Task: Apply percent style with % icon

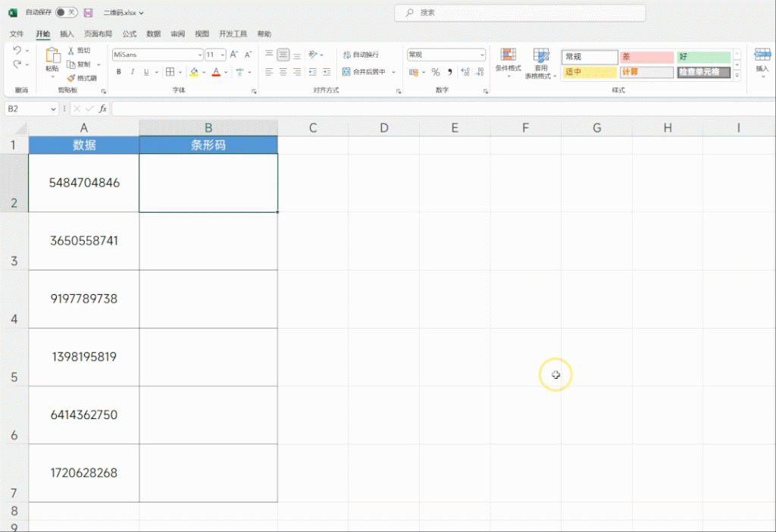Action: [x=436, y=72]
